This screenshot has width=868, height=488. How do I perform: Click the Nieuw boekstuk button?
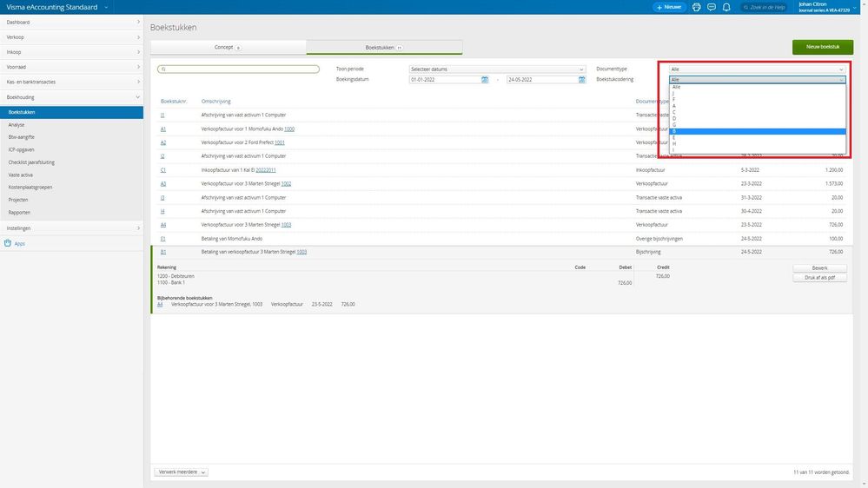coord(823,47)
